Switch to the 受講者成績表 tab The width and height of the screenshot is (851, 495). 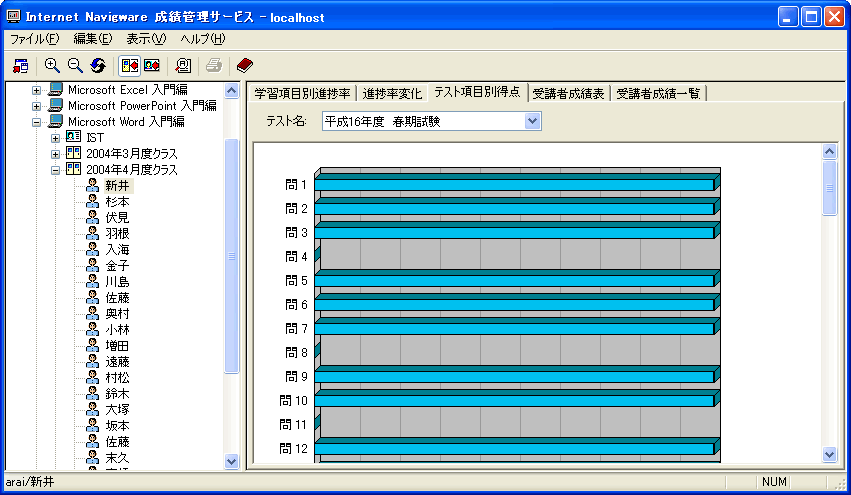click(x=568, y=94)
